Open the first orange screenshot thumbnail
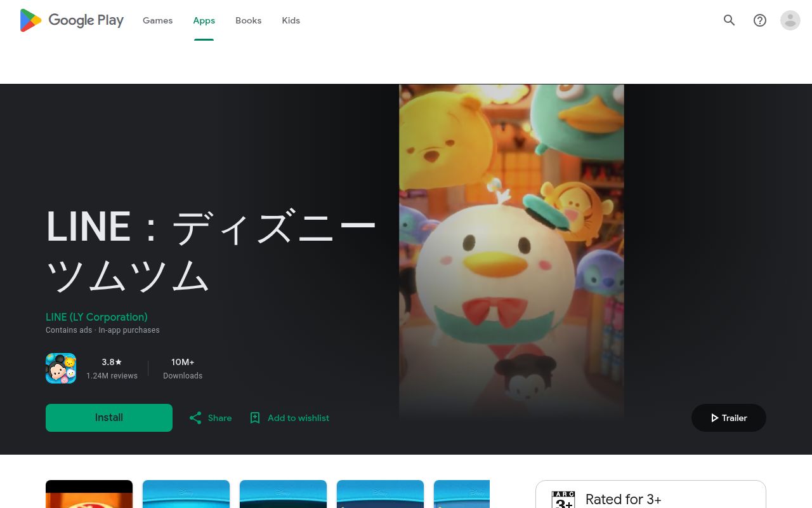This screenshot has width=812, height=508. 89,494
